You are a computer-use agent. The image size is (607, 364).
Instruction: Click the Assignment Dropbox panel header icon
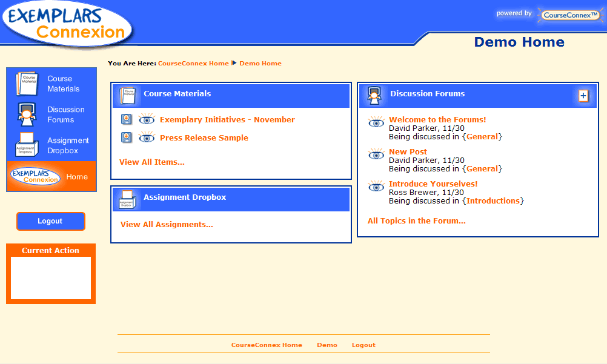(x=127, y=199)
